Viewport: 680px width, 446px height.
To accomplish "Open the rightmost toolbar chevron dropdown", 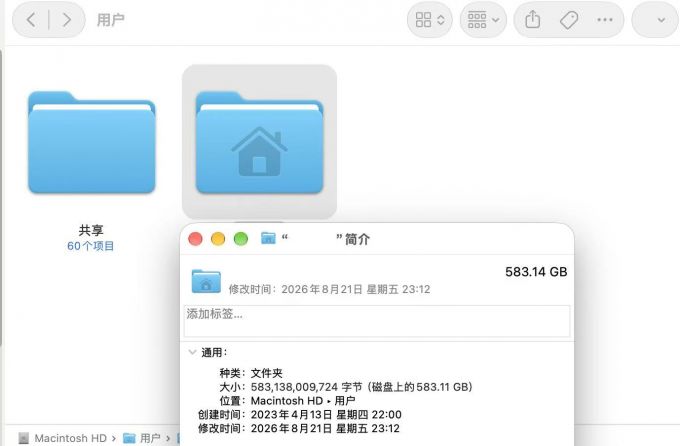I will pyautogui.click(x=661, y=20).
